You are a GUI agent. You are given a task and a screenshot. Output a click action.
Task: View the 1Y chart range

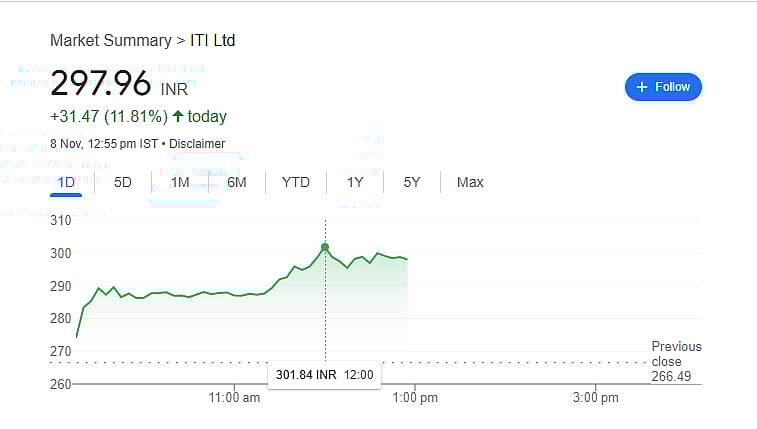(355, 182)
